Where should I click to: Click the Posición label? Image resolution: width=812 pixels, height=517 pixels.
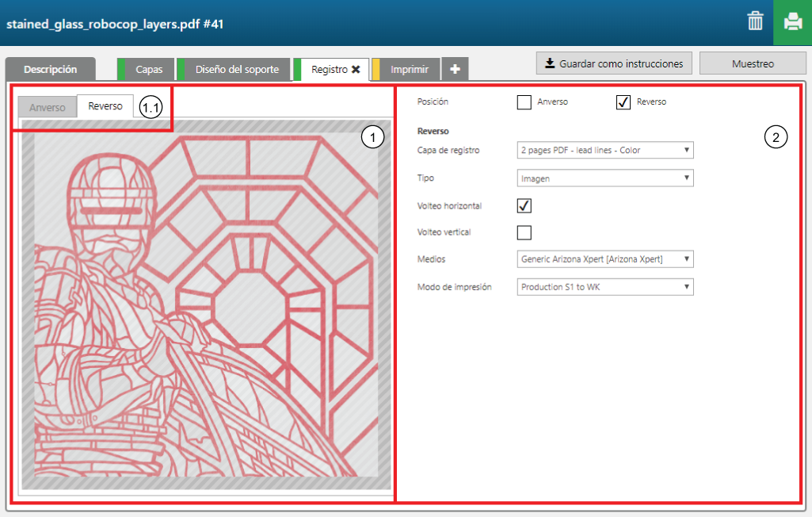pos(433,101)
